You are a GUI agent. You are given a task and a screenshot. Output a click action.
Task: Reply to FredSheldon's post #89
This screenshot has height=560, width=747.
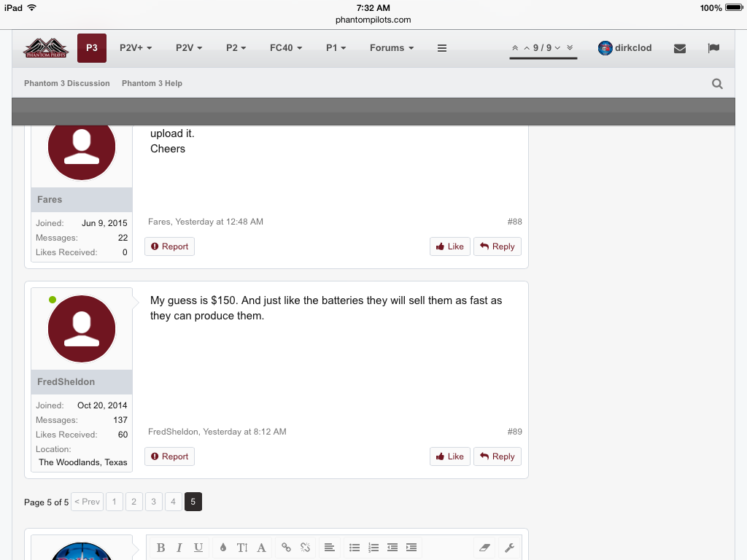[498, 456]
